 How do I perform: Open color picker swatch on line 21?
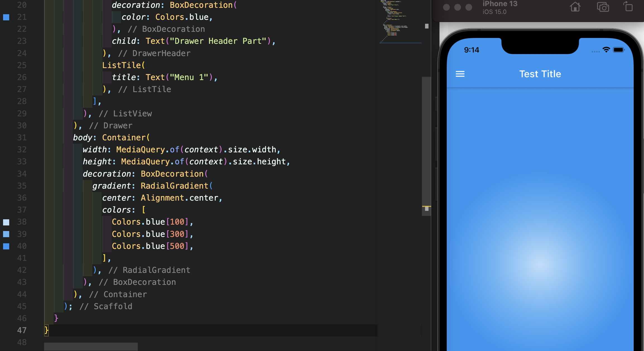6,17
